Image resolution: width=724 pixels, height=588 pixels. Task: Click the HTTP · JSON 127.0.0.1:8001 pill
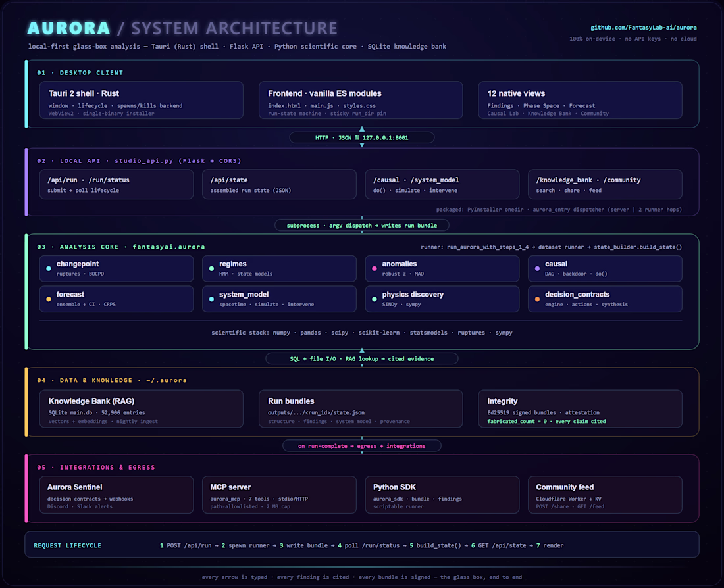tap(361, 137)
